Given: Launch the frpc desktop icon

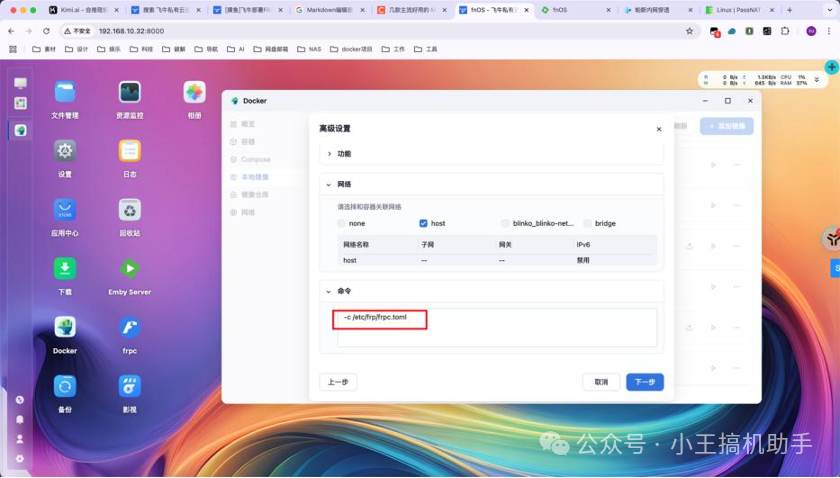Looking at the screenshot, I should pos(129,328).
